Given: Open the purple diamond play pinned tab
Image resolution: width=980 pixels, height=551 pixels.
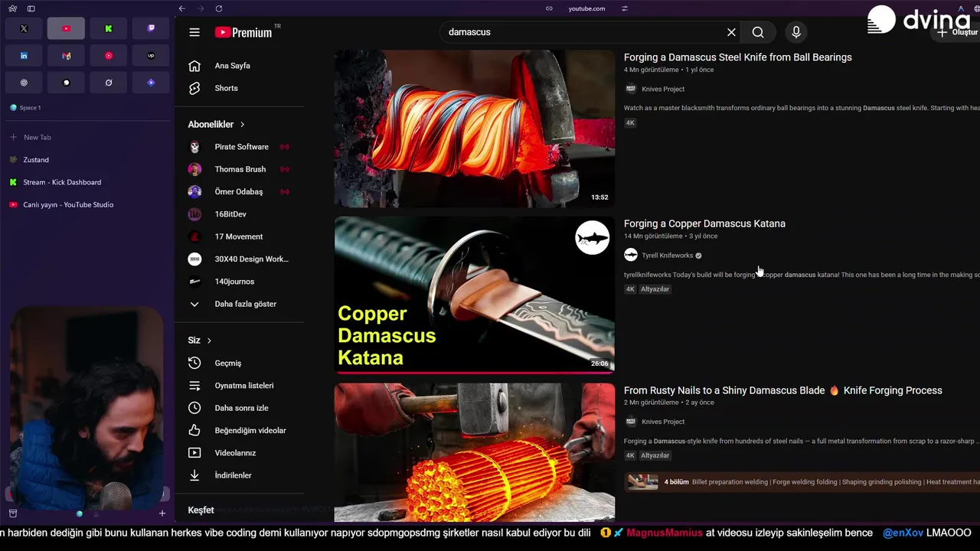Looking at the screenshot, I should pos(151,83).
